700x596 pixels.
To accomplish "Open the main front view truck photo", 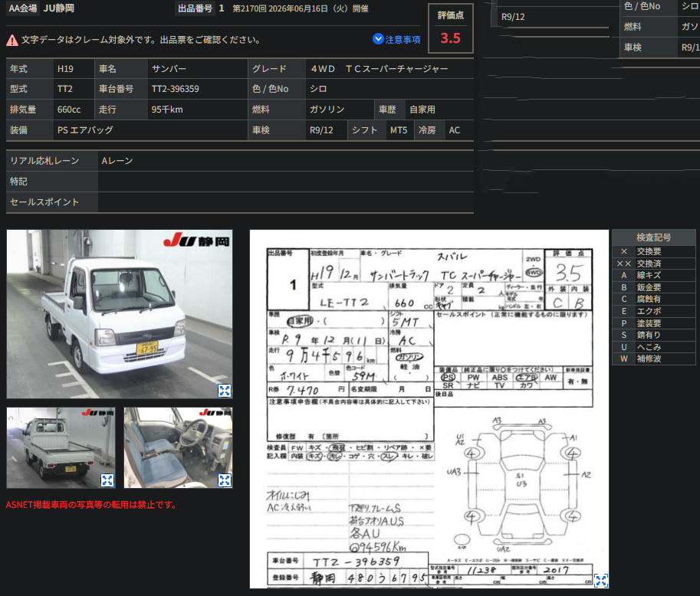I will [x=120, y=314].
